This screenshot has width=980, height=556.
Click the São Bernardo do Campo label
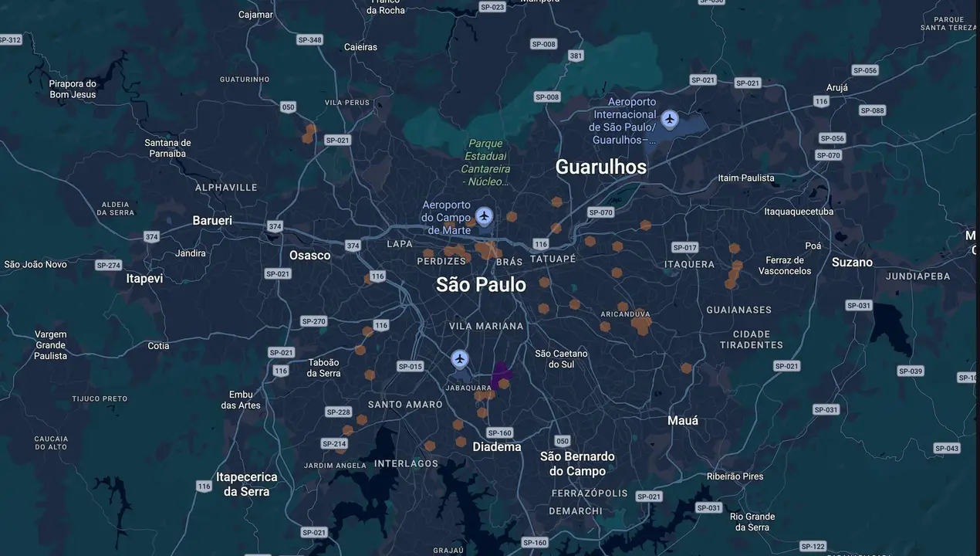point(577,463)
